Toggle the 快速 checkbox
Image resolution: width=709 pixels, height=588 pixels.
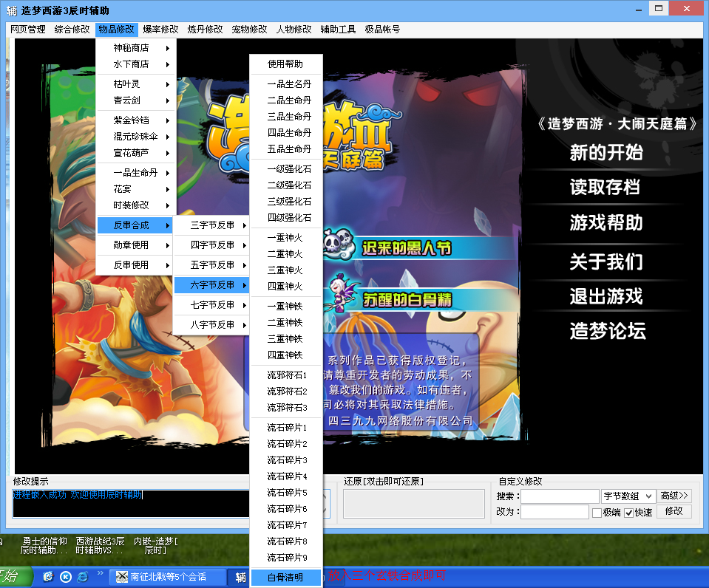628,513
